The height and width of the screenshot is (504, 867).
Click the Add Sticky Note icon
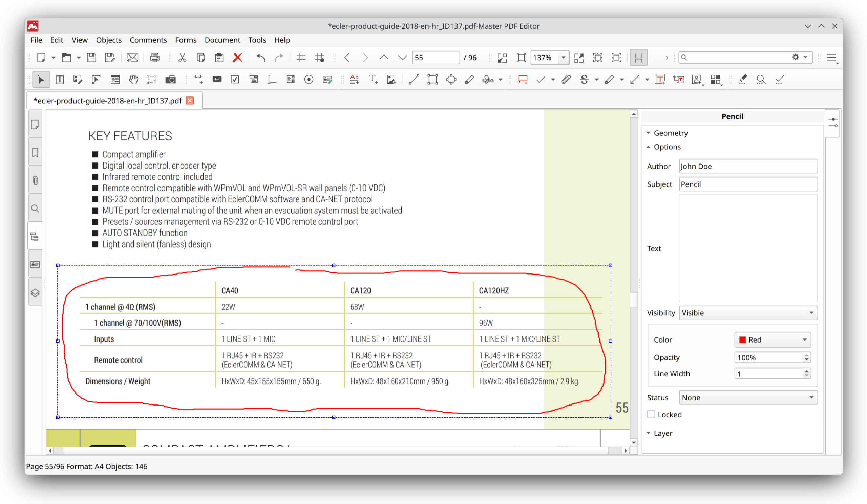coord(523,80)
